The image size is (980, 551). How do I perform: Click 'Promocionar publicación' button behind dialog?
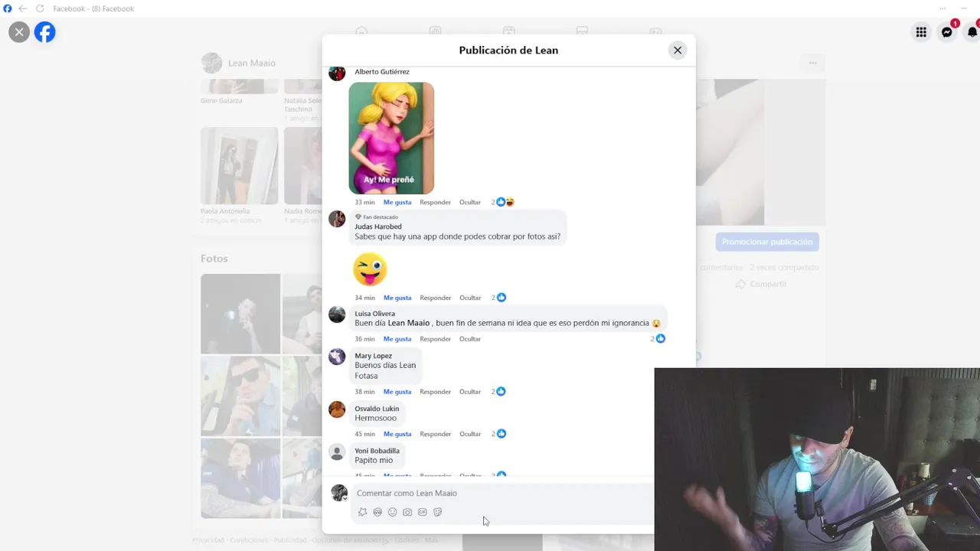point(767,242)
